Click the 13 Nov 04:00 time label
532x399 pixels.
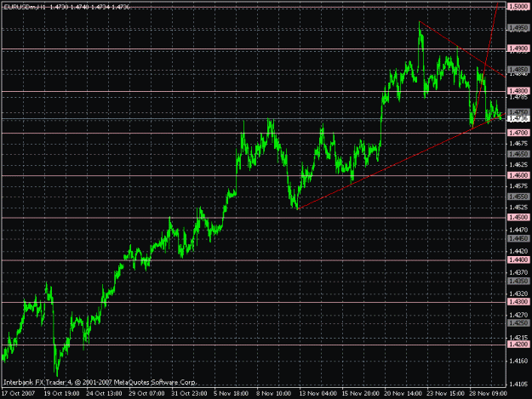click(x=317, y=394)
